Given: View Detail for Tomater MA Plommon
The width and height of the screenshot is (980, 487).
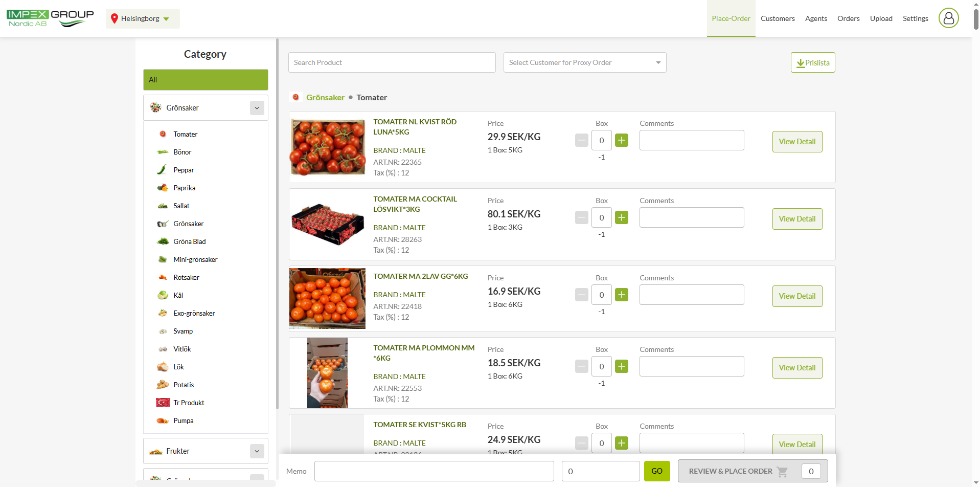Looking at the screenshot, I should point(797,368).
